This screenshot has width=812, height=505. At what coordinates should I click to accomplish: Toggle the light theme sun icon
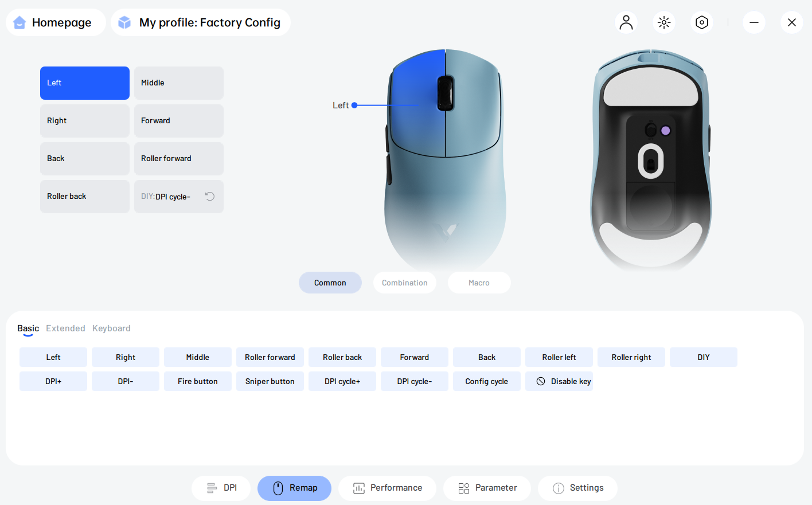(x=664, y=22)
